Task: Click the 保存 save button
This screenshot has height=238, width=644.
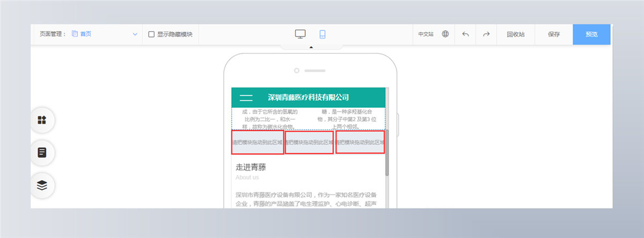Action: [x=554, y=34]
